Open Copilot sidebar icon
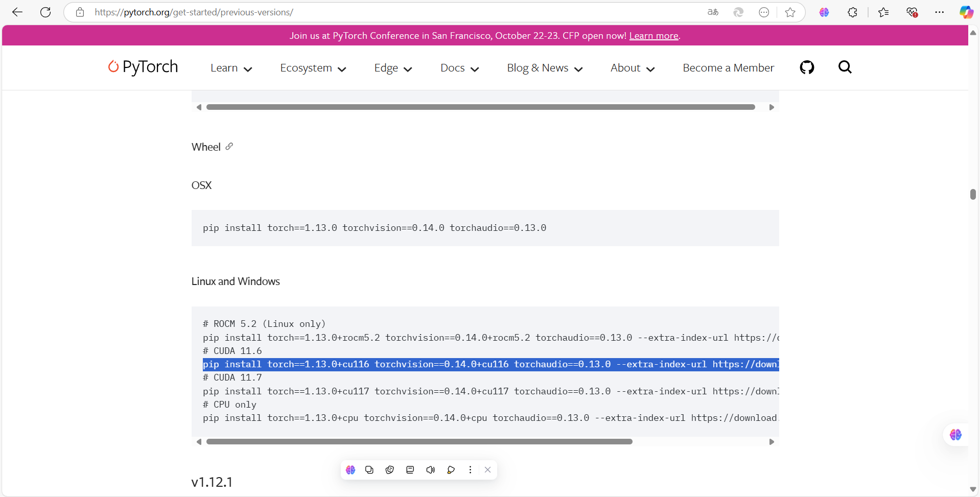 [x=966, y=12]
